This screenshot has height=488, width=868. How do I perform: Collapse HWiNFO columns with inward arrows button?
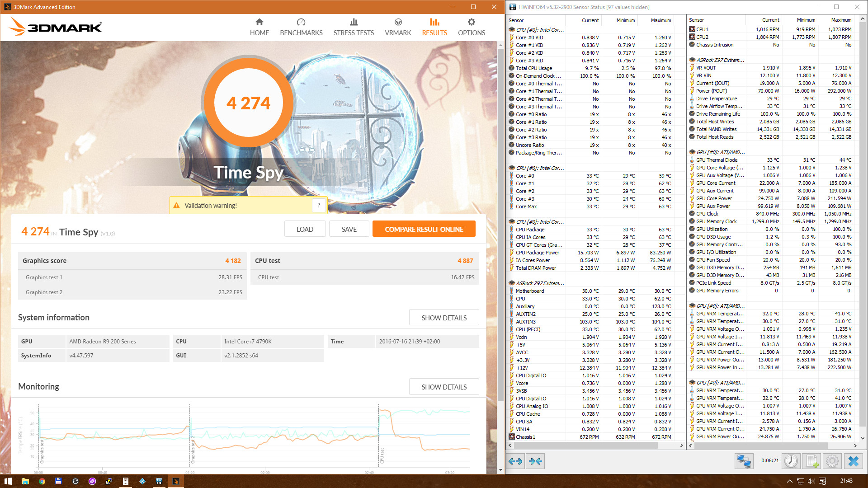tap(535, 461)
